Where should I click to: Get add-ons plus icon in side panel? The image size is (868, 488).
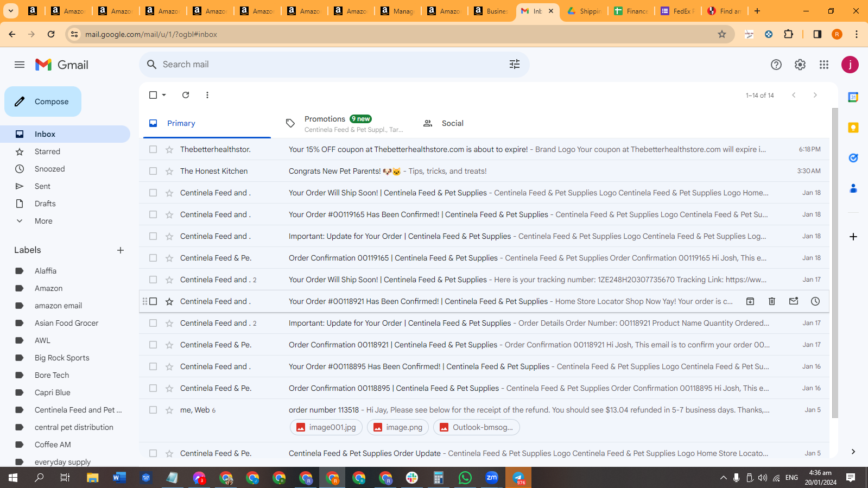(x=853, y=237)
